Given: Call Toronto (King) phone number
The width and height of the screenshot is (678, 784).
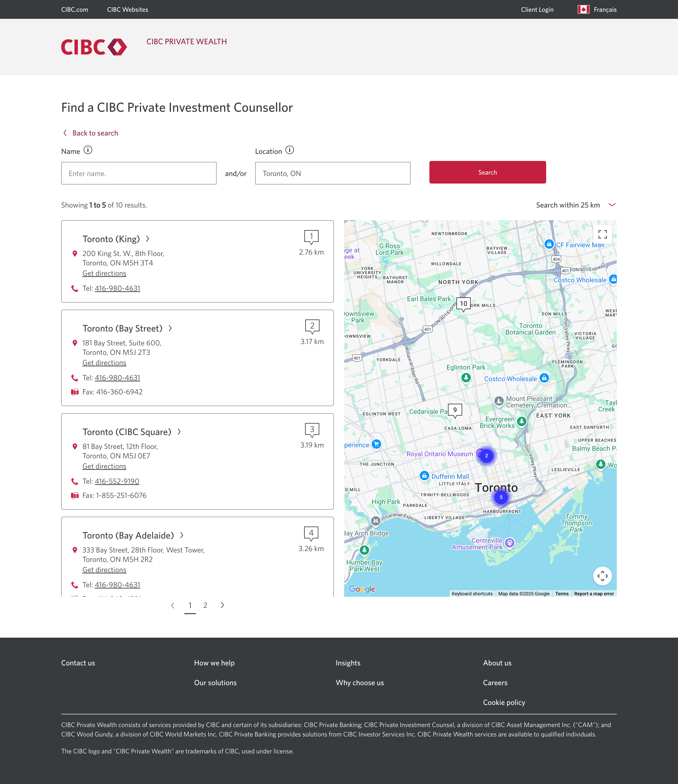Looking at the screenshot, I should point(117,288).
